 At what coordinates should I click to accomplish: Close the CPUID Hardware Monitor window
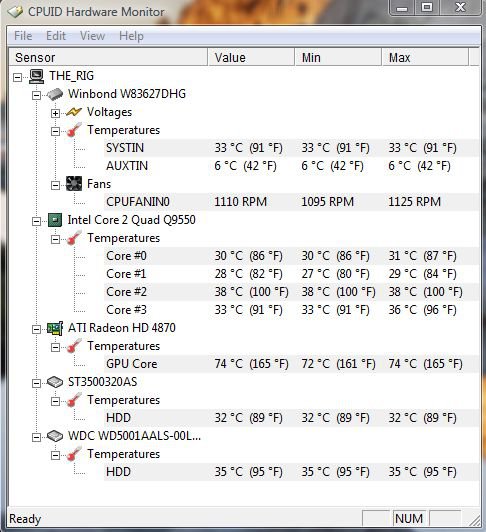461,7
